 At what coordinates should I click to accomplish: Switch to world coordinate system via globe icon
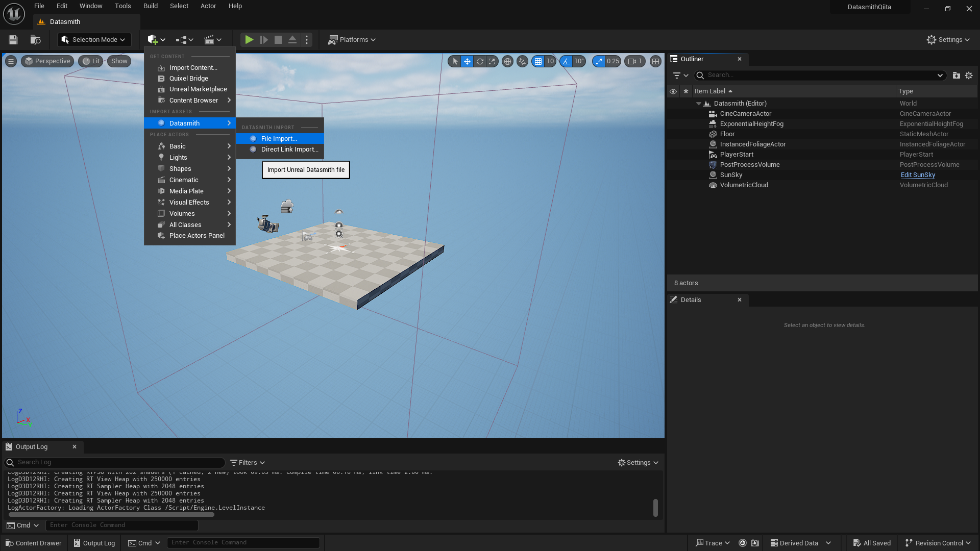coord(507,61)
